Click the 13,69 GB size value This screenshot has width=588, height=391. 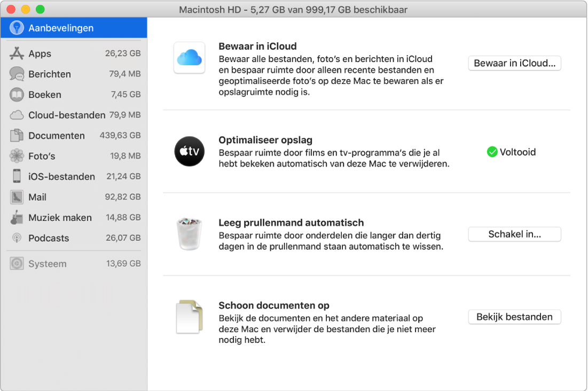click(123, 263)
